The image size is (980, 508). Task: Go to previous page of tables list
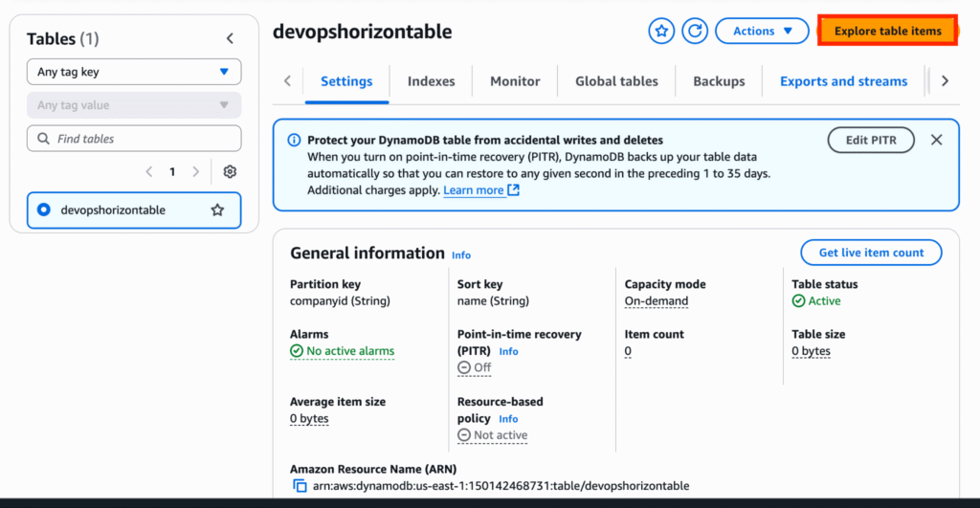(x=148, y=171)
